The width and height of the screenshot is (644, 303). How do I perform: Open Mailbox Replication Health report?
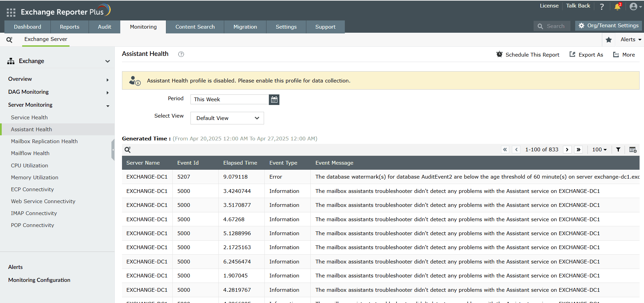click(44, 141)
